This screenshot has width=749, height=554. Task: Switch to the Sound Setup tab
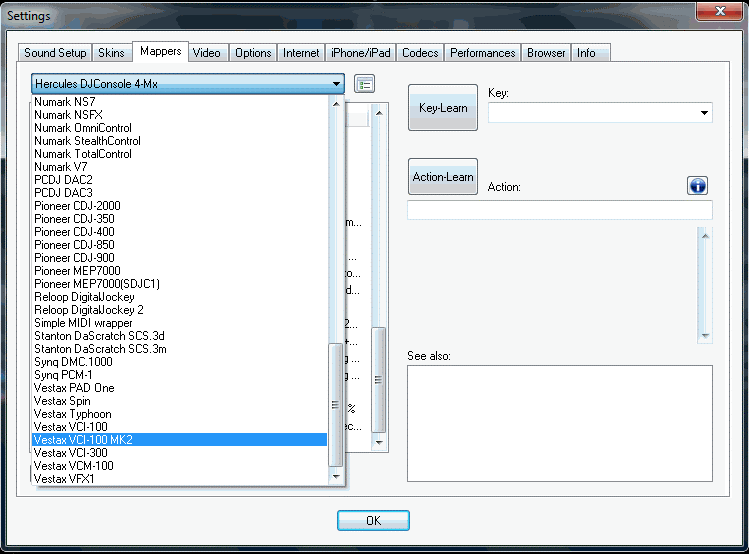[x=55, y=53]
